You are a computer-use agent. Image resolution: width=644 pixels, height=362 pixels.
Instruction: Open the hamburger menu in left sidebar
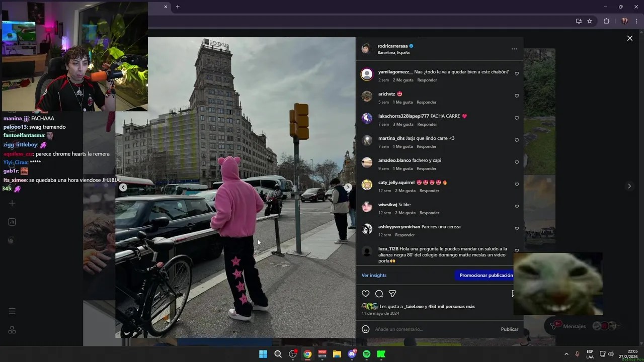point(12,311)
